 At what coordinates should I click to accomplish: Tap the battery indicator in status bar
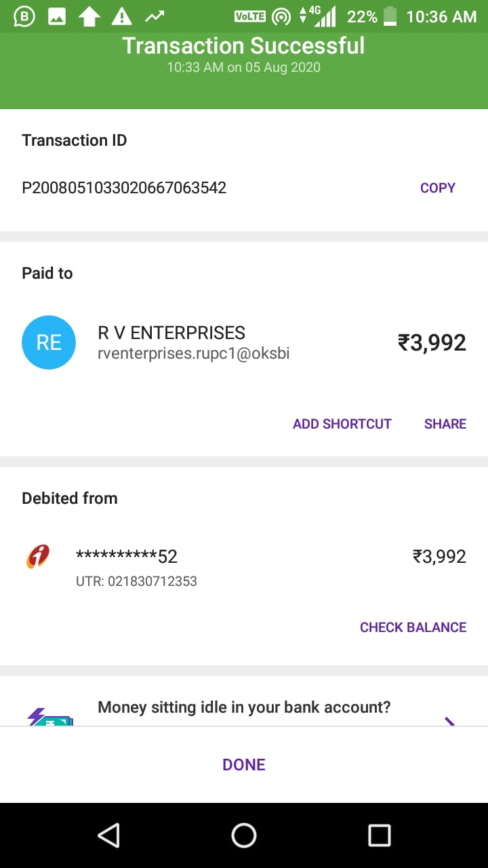390,16
